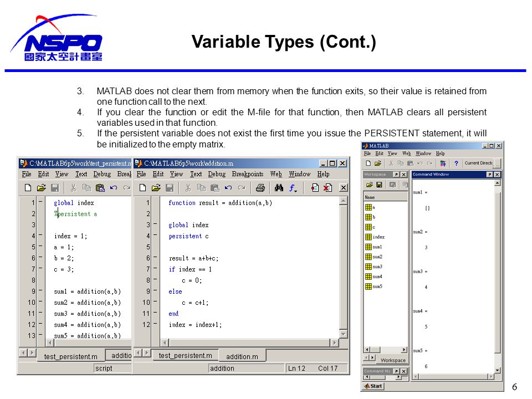Click breakpoint dash on line 6 of addition.m

pyautogui.click(x=155, y=258)
